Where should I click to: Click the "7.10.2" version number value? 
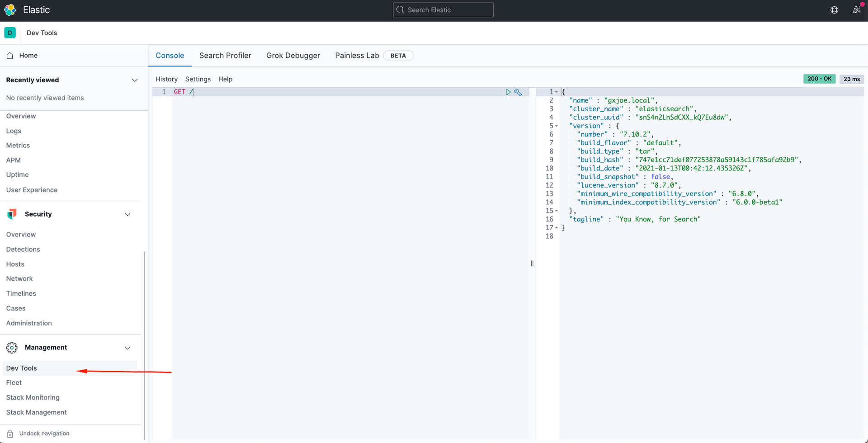click(635, 134)
